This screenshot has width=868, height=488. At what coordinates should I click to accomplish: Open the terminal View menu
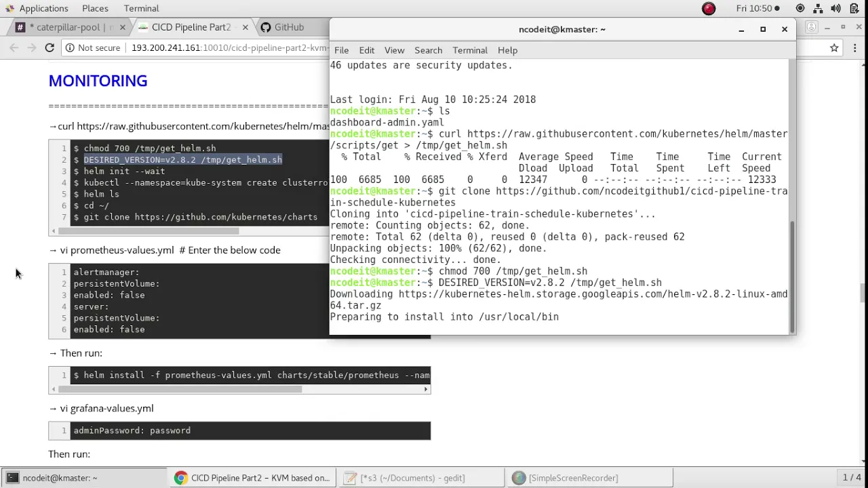[394, 50]
